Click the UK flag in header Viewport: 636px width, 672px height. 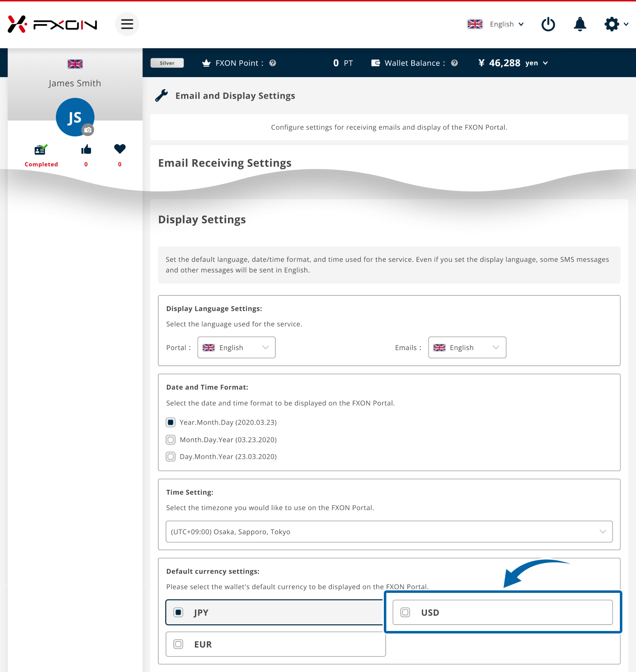[x=475, y=24]
